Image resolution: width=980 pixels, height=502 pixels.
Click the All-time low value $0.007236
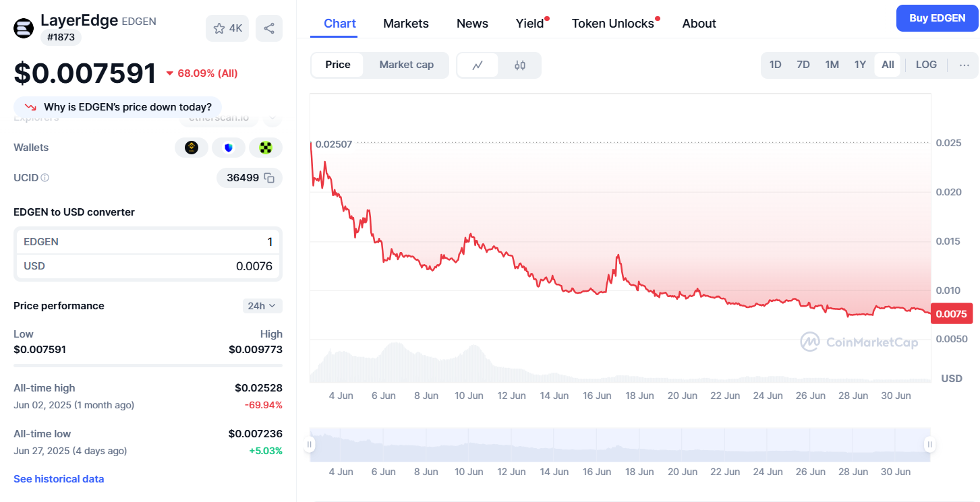click(256, 434)
